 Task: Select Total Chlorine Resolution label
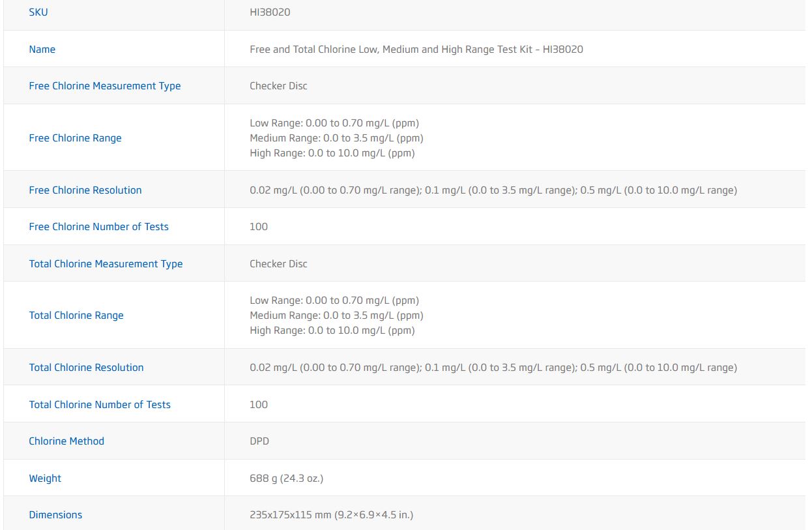[x=87, y=368]
